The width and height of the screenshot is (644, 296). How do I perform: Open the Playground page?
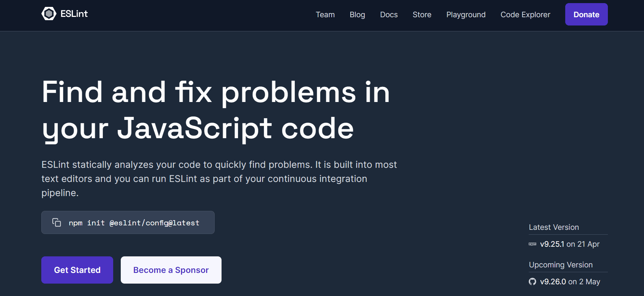point(466,15)
